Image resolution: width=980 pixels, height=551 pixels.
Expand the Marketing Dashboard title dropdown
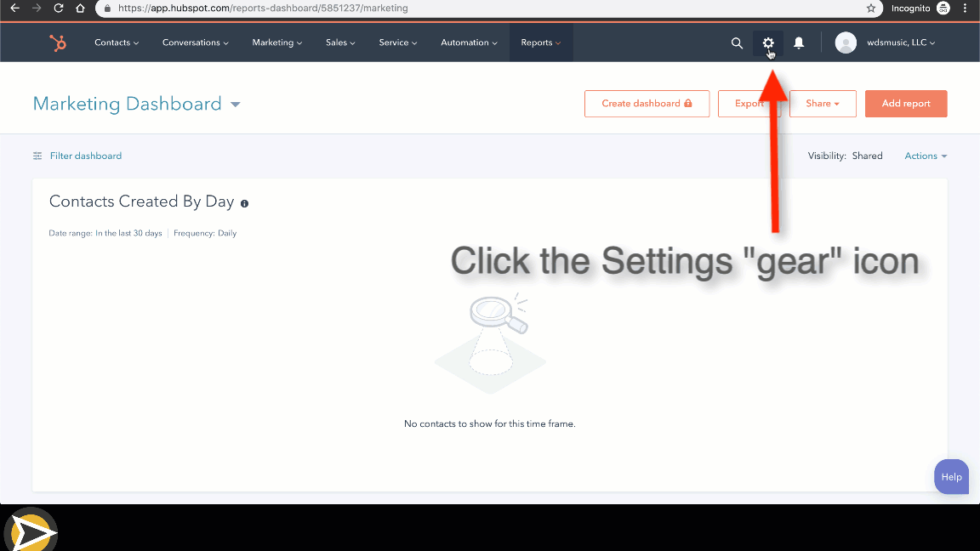pos(236,105)
